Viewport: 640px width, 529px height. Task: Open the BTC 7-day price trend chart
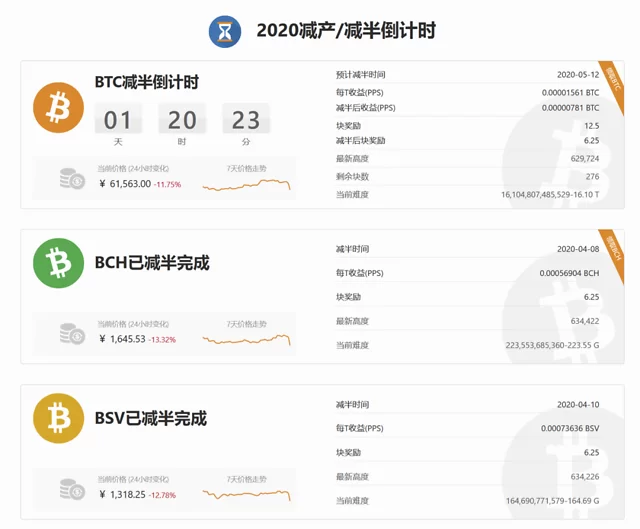247,185
